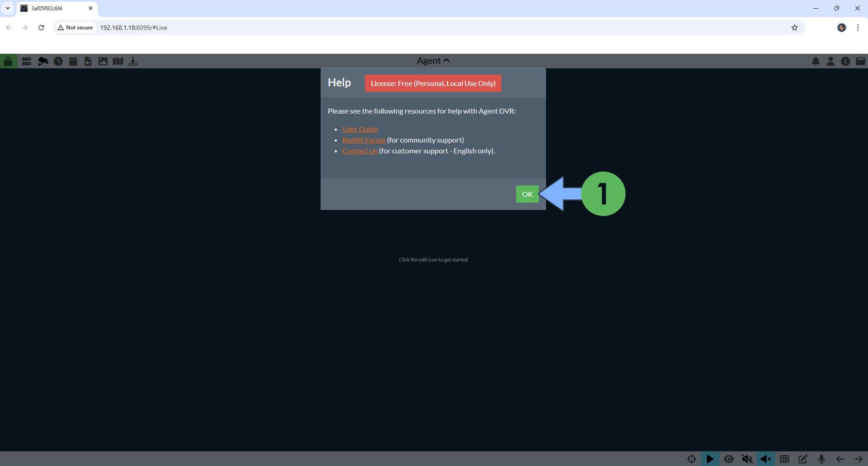Open the video file recordings icon

pos(88,61)
